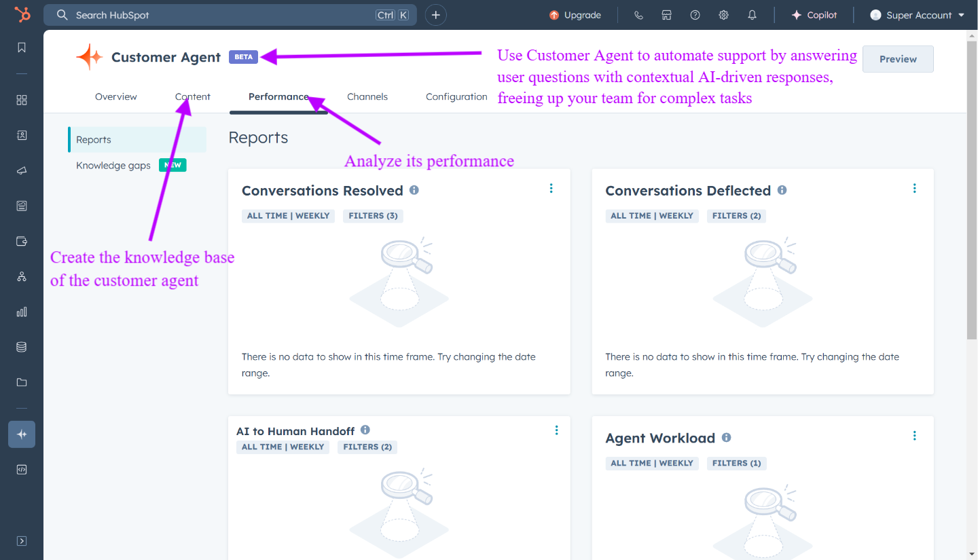Screen dimensions: 978x560
Task: Open the CRM contacts icon in sidebar
Action: point(21,135)
